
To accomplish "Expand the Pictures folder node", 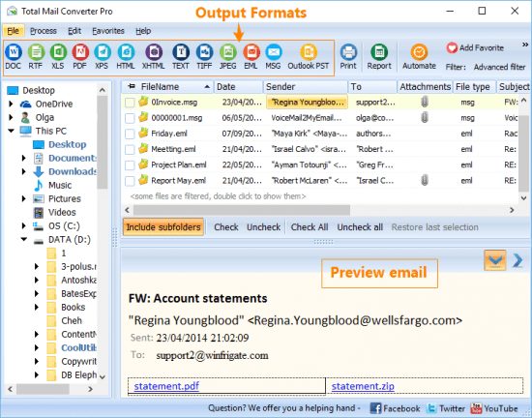I will pyautogui.click(x=24, y=198).
